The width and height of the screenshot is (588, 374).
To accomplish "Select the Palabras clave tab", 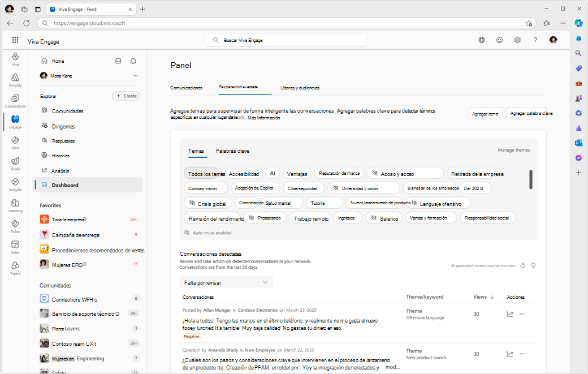I will (x=232, y=151).
